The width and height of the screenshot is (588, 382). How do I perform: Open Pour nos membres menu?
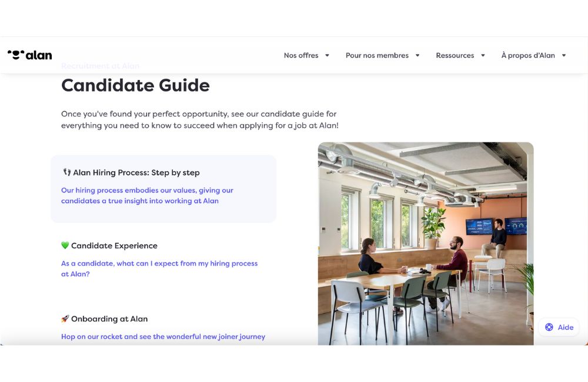377,55
